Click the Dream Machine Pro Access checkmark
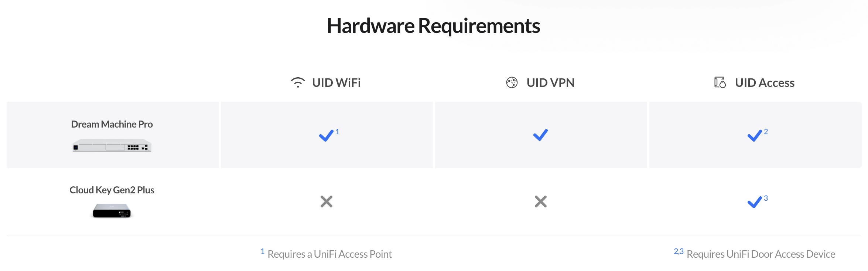This screenshot has height=271, width=868. coord(755,136)
